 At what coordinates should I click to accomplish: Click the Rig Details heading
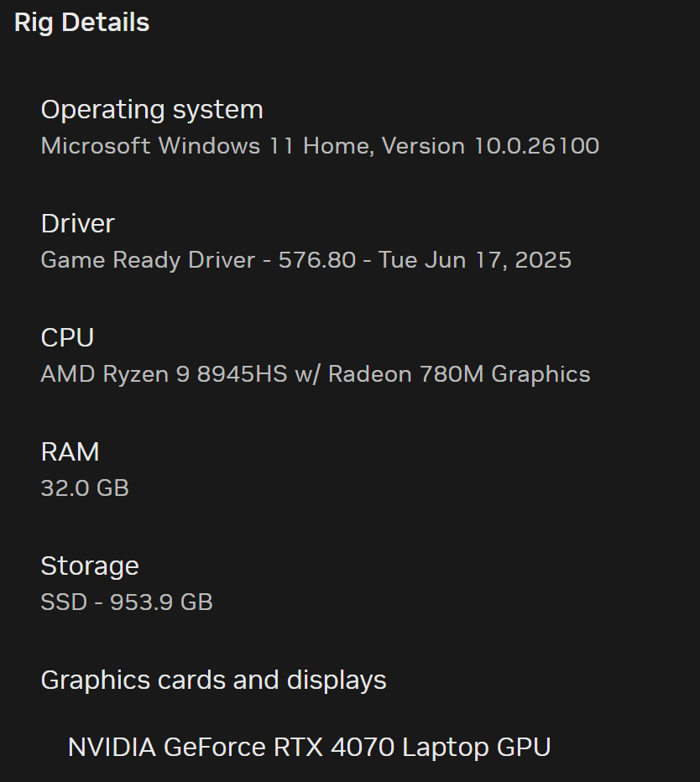click(81, 23)
